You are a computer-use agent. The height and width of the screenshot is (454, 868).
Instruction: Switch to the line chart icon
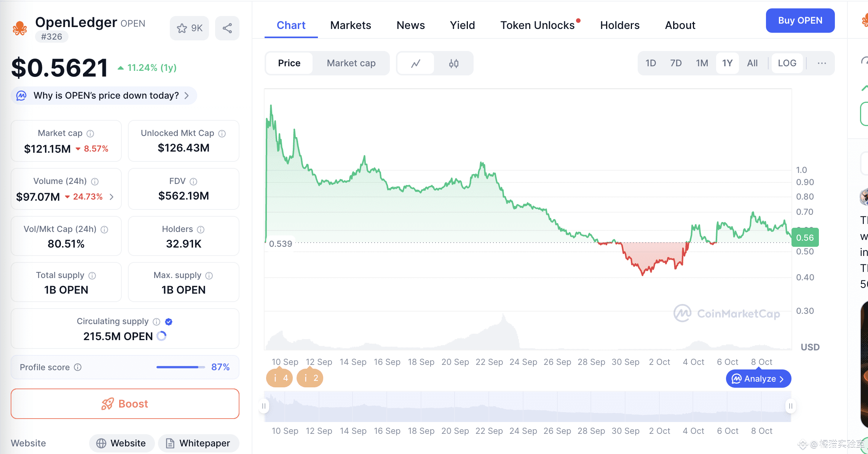[416, 63]
